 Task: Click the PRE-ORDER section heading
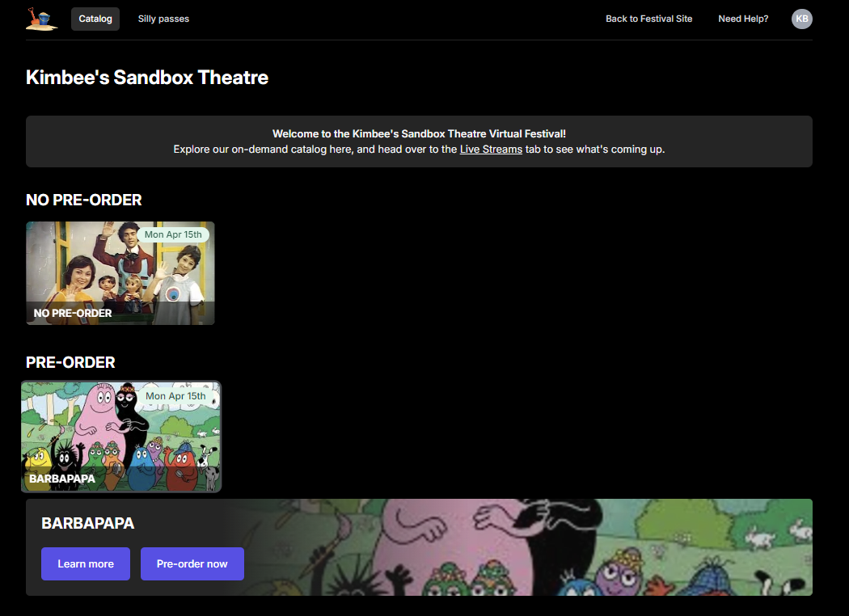point(70,362)
